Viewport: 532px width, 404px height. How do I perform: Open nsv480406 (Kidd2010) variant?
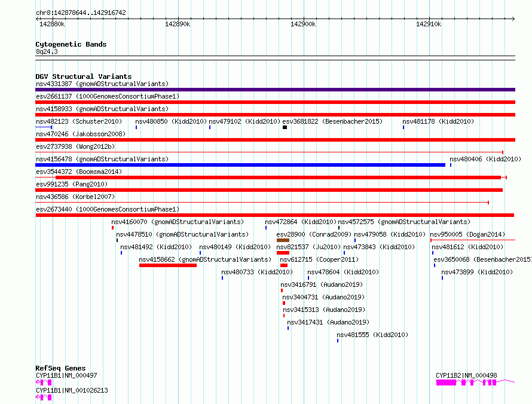coord(485,159)
